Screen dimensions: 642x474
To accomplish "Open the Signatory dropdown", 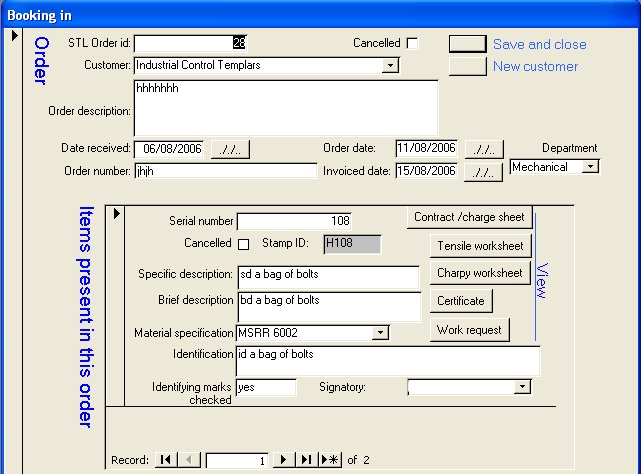I will [x=522, y=387].
